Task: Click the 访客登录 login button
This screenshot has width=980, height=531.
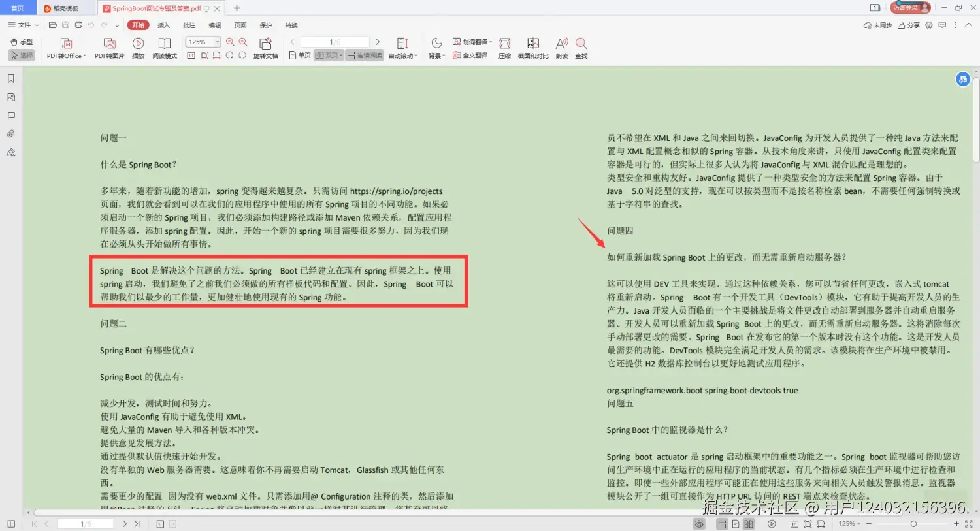Action: (910, 8)
